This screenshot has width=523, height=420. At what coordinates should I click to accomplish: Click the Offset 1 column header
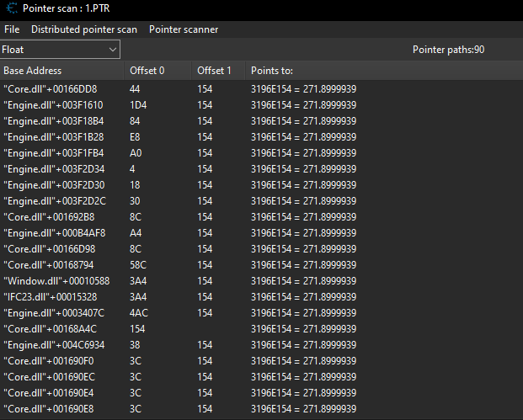(214, 70)
